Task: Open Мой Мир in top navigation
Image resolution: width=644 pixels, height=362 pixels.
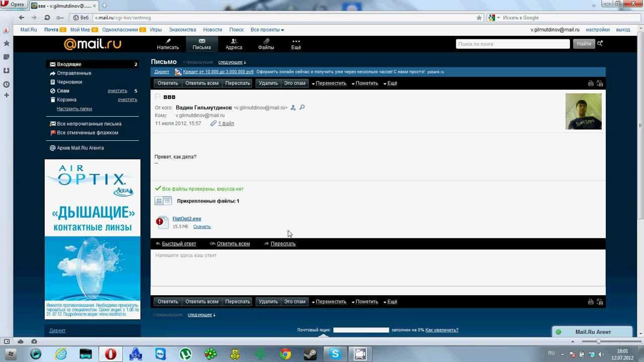Action: (80, 30)
